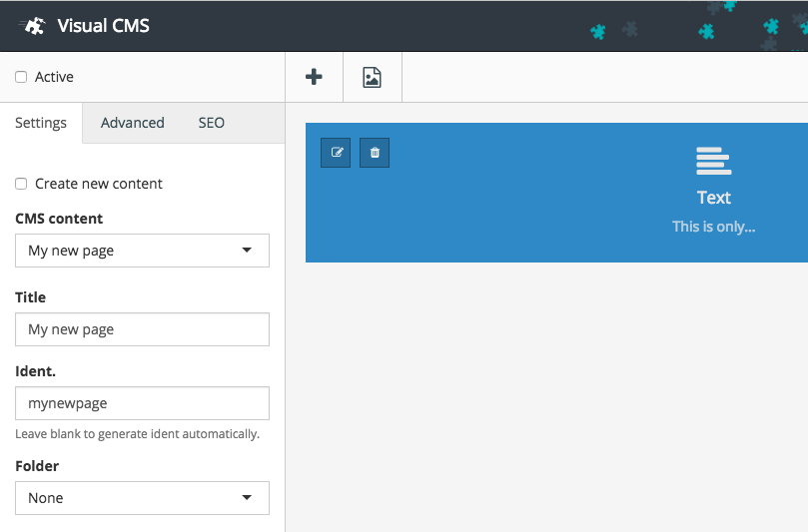Open the image file icon in toolbar

[x=372, y=77]
